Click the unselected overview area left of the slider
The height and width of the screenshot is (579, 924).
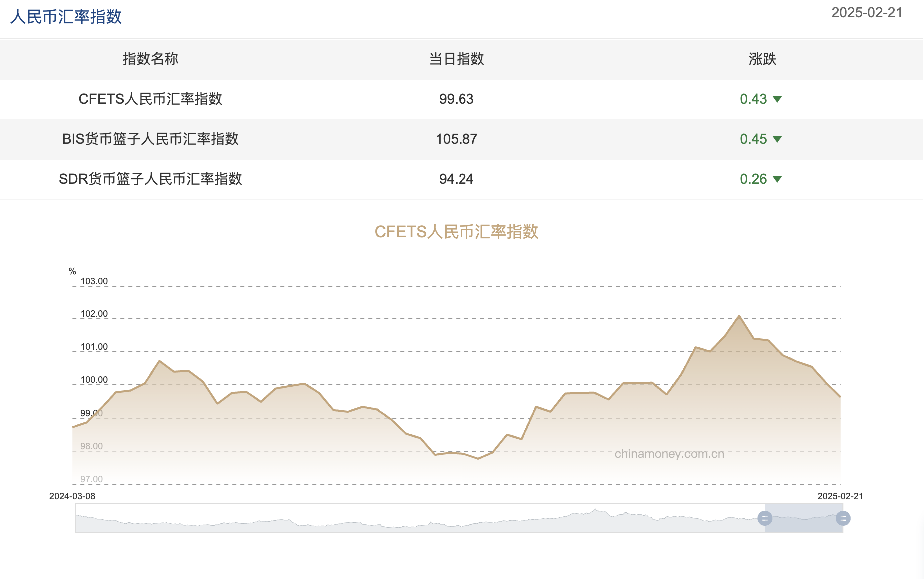pos(420,518)
